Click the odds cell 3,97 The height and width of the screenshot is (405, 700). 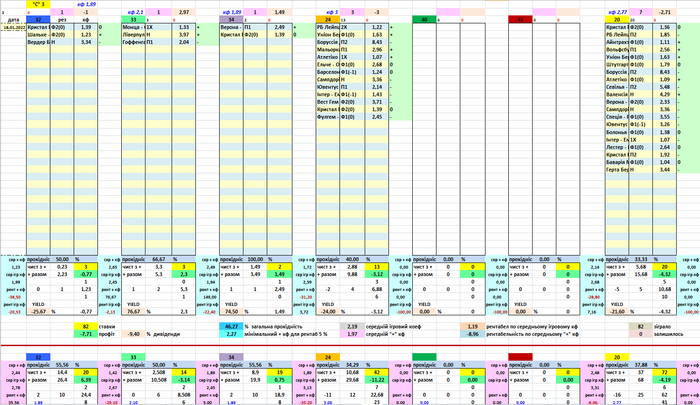(x=183, y=35)
